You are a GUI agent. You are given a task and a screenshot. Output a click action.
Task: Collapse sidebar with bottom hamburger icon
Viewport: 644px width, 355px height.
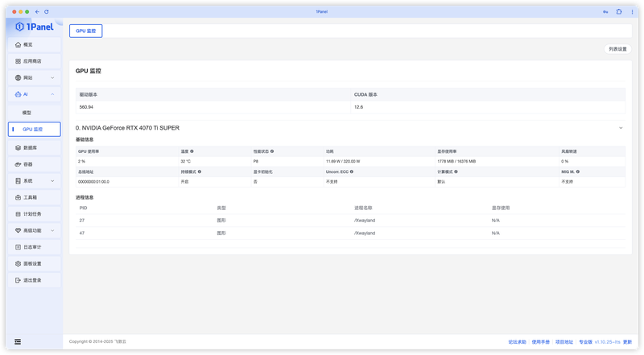[x=18, y=342]
